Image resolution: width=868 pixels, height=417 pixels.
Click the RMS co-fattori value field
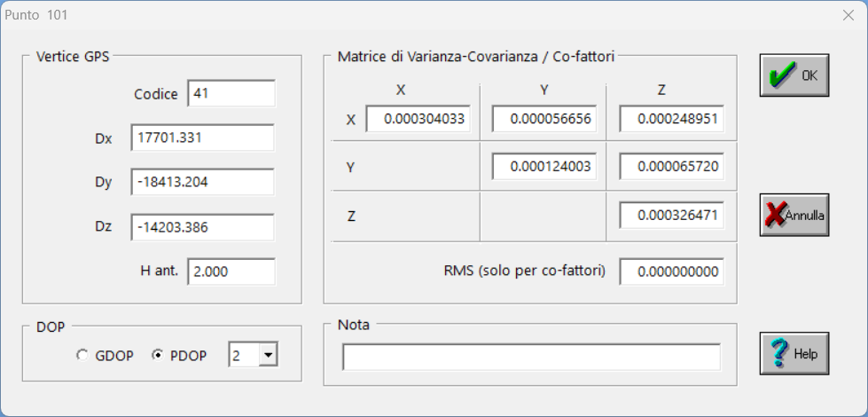pos(671,271)
